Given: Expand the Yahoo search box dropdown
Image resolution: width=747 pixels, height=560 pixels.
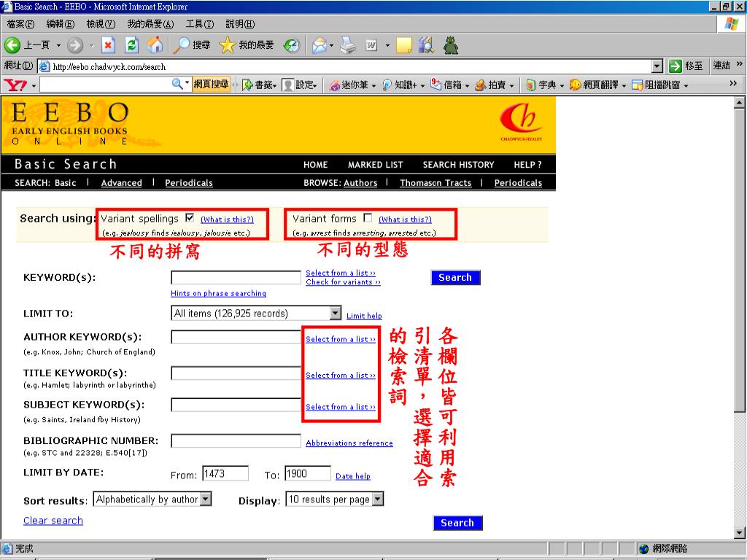Looking at the screenshot, I should click(187, 83).
